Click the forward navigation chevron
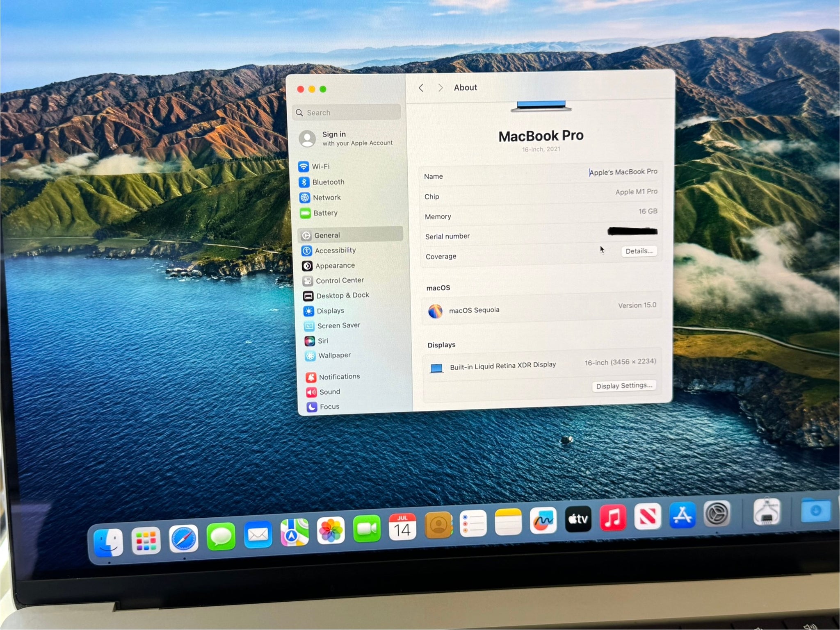The image size is (840, 630). point(441,88)
